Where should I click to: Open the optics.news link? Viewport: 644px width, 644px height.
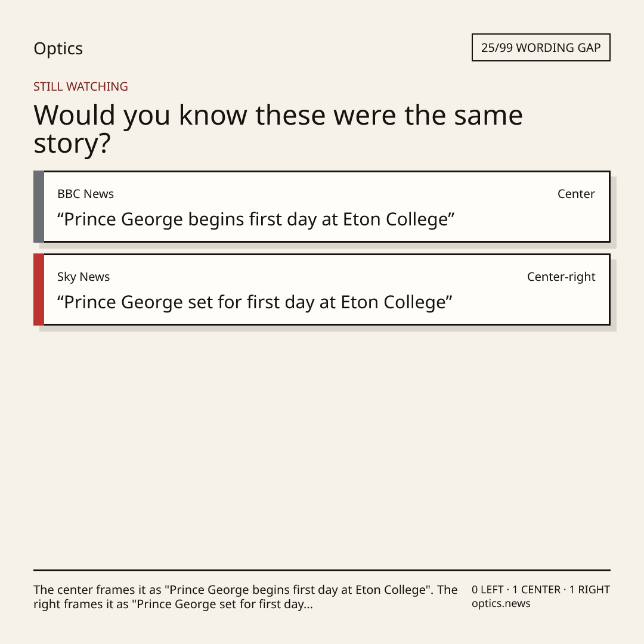[x=501, y=603]
